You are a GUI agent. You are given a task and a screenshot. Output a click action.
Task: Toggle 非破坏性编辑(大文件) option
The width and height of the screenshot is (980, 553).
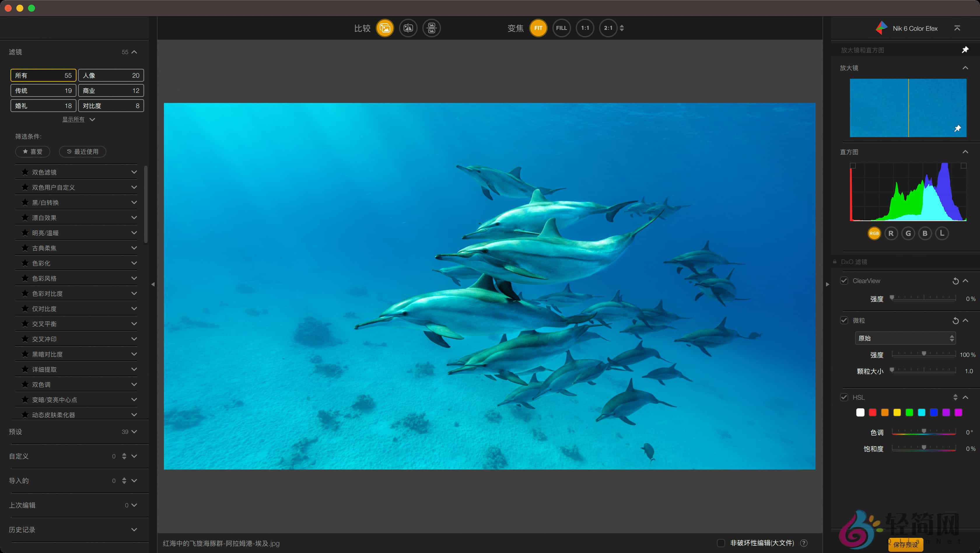pyautogui.click(x=721, y=543)
